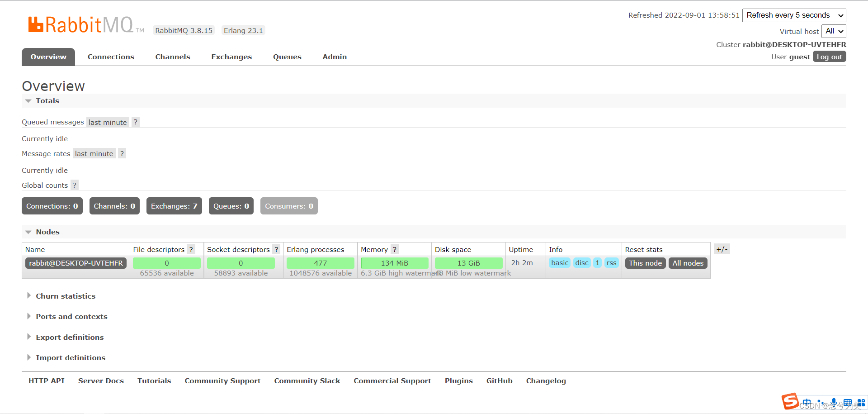This screenshot has width=868, height=414.
Task: Expand the Export definitions section
Action: 65,337
